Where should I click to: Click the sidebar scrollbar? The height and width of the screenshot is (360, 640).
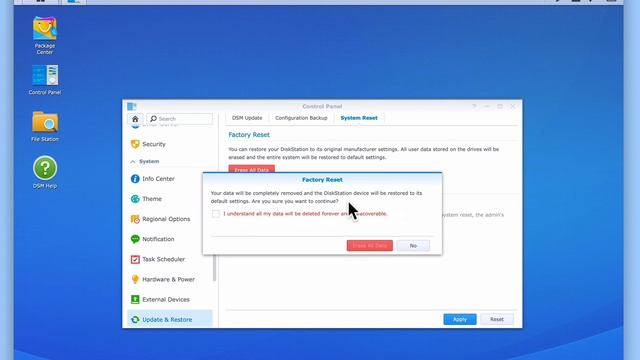215,267
